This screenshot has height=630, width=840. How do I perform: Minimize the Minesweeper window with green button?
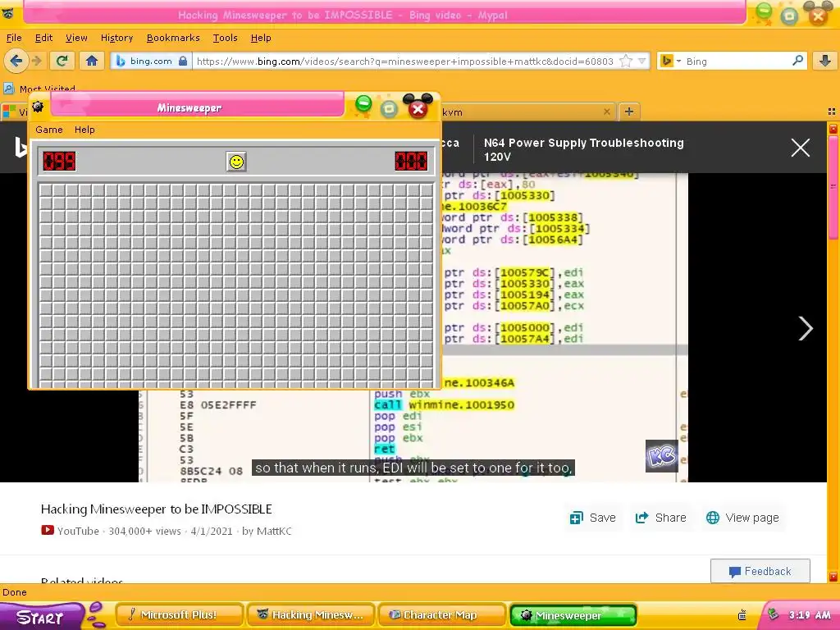click(363, 104)
